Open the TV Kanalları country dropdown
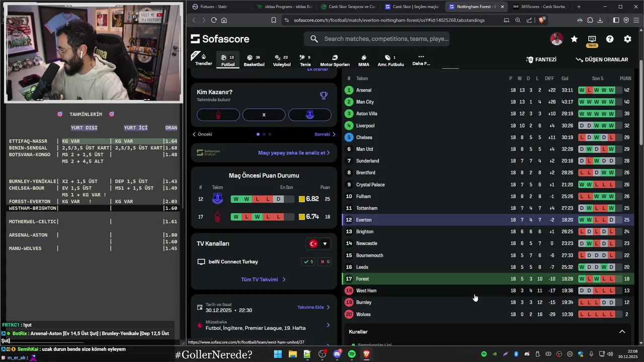 [x=319, y=244]
